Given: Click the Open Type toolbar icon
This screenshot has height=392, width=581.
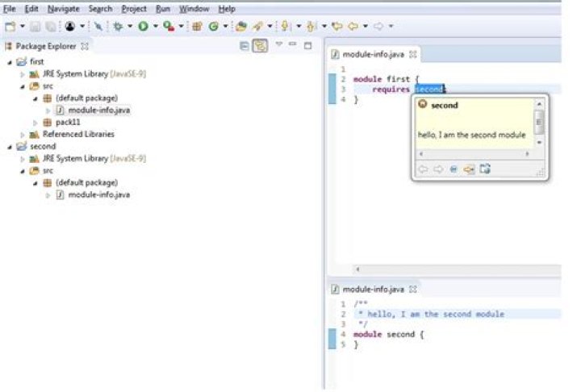Looking at the screenshot, I should point(241,27).
